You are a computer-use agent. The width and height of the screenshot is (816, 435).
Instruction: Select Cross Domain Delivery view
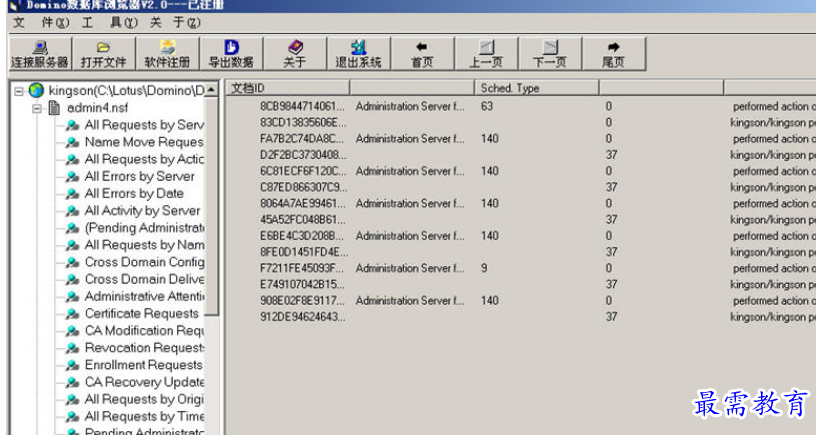(x=144, y=279)
